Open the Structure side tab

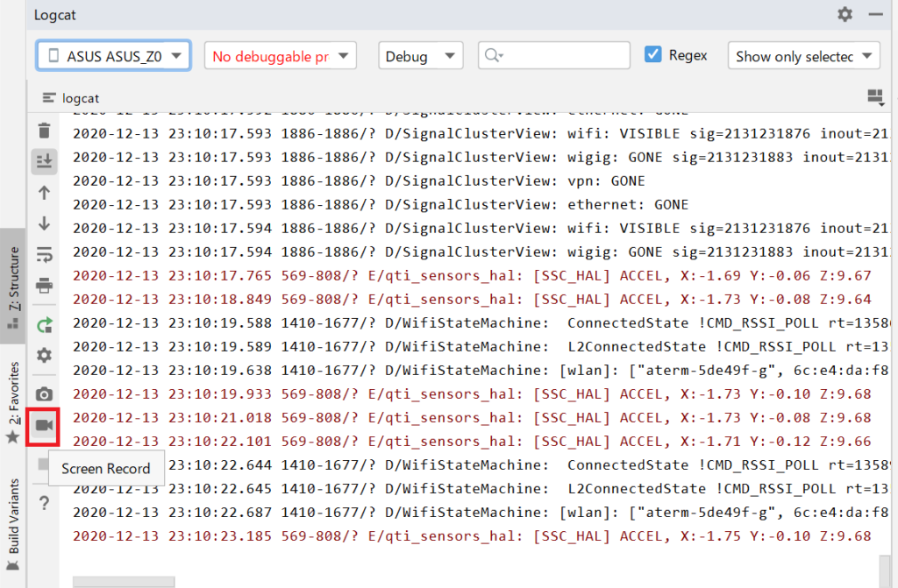[x=12, y=287]
